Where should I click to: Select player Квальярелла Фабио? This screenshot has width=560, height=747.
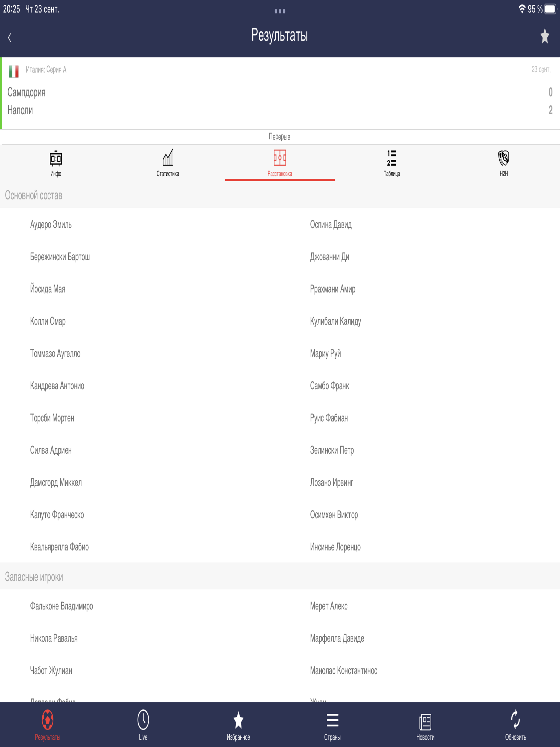[59, 547]
